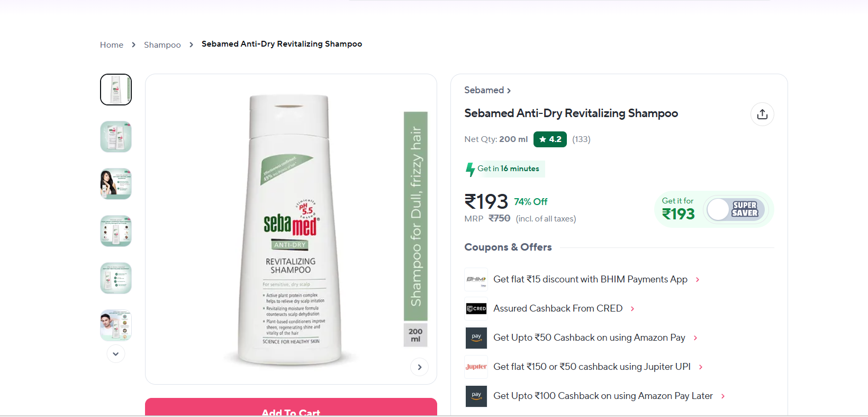Click the Jupiter UPI offer logo
This screenshot has height=417, width=868.
[x=476, y=367]
